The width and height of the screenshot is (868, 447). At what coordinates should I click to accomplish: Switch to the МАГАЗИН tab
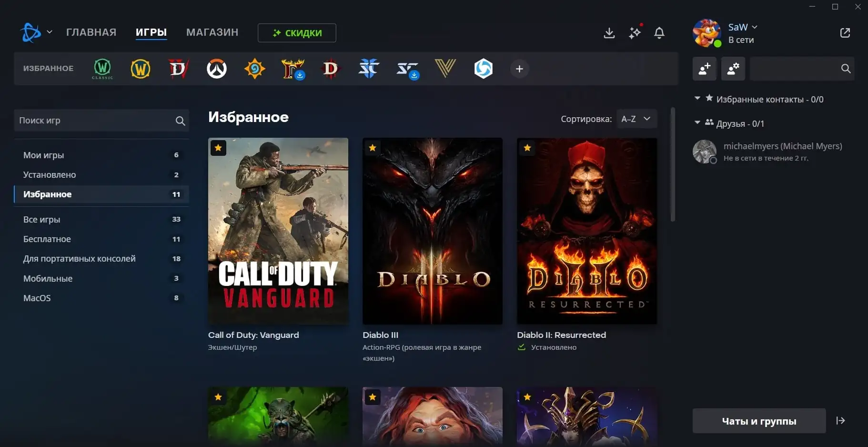(x=212, y=32)
